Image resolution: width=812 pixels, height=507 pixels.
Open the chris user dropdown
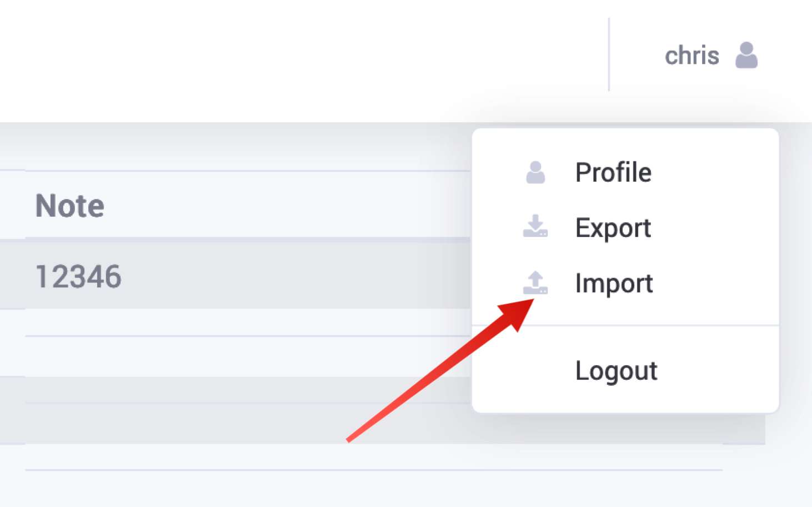coord(711,55)
